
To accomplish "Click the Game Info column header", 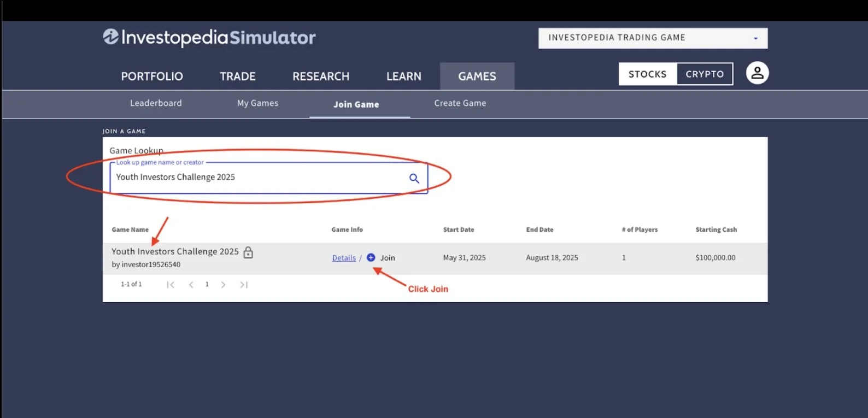I will coord(347,229).
